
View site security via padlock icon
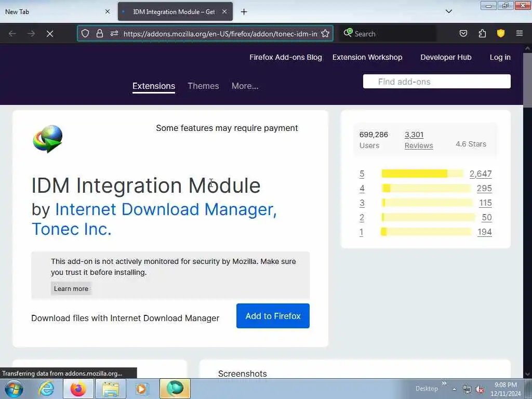[99, 33]
